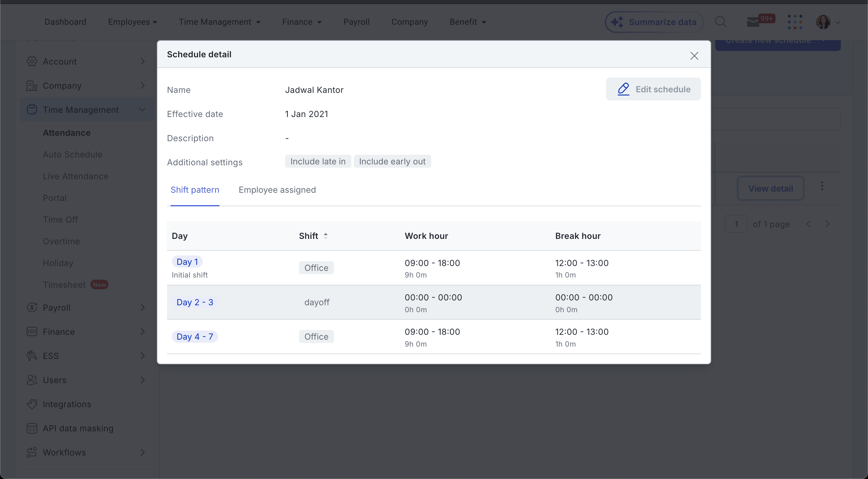Viewport: 868px width, 479px height.
Task: Click the Day 1 badge
Action: click(x=187, y=262)
